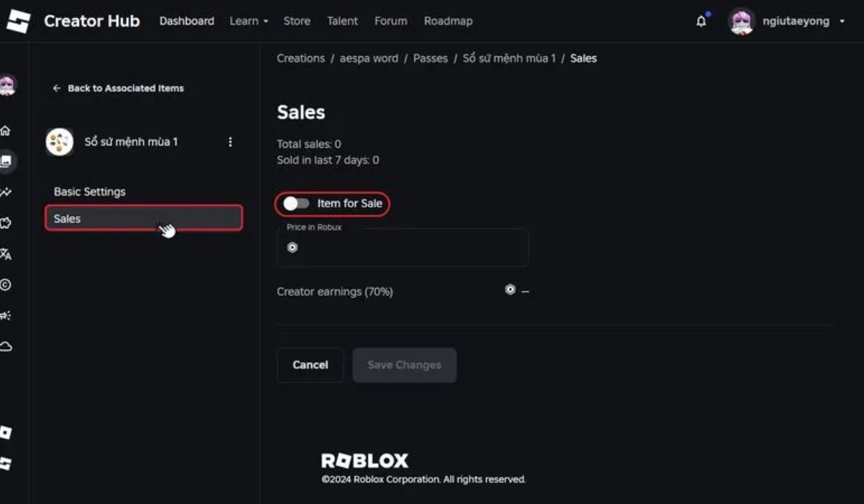
Task: Open the notifications bell icon
Action: point(701,21)
